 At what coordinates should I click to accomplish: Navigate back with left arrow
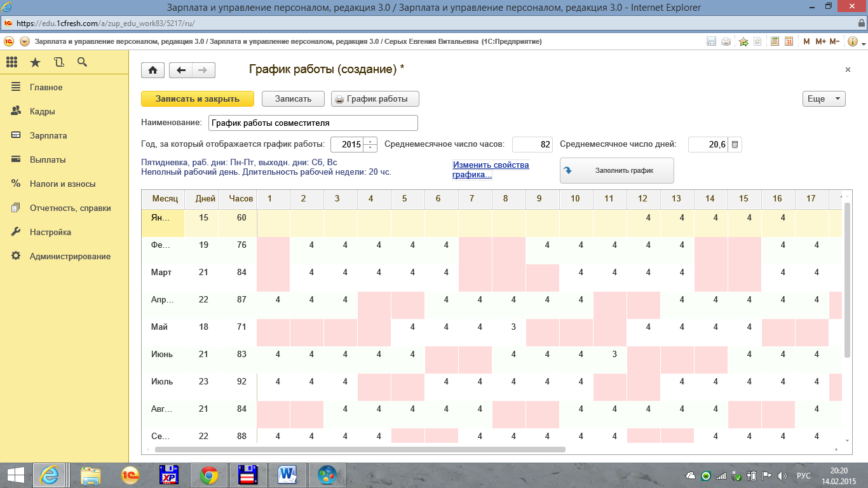pyautogui.click(x=180, y=70)
